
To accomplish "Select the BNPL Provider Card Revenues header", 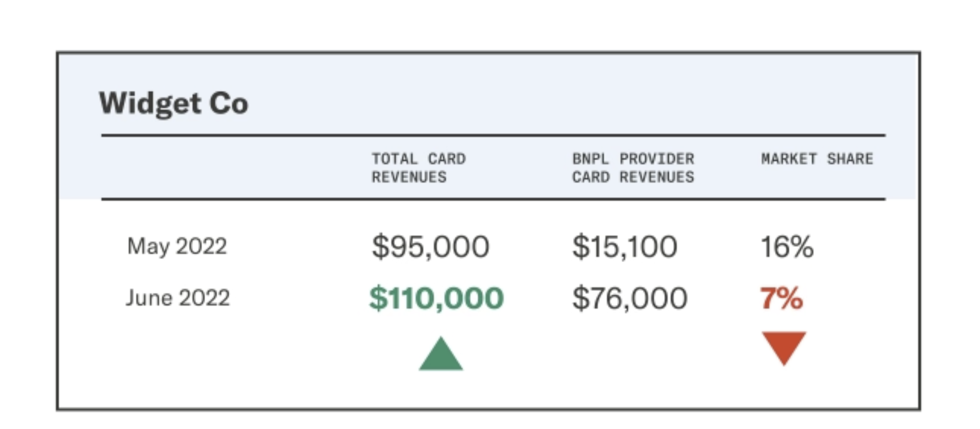I will [x=633, y=168].
